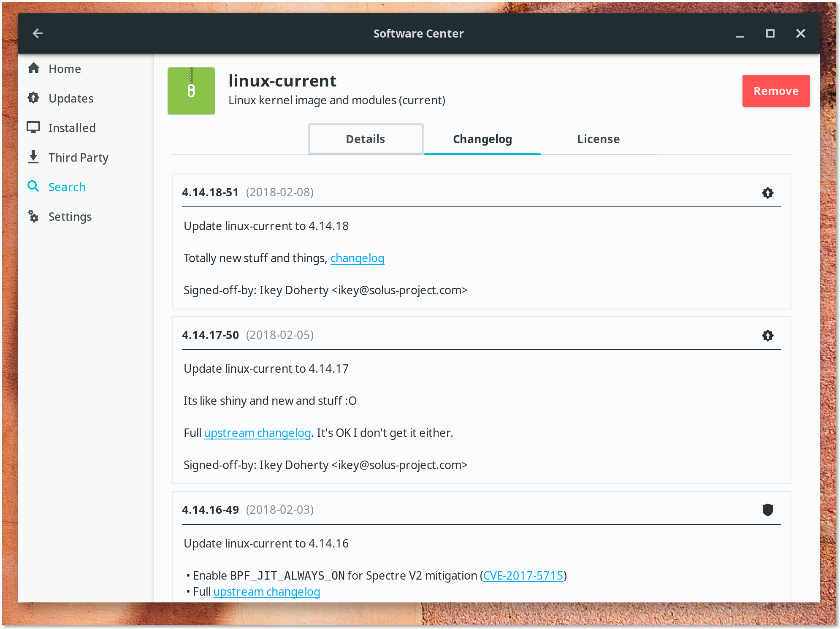Viewport: 840px width, 629px height.
Task: Click Signed-off-by line in 4.14.18-51 entry
Action: pyautogui.click(x=325, y=290)
